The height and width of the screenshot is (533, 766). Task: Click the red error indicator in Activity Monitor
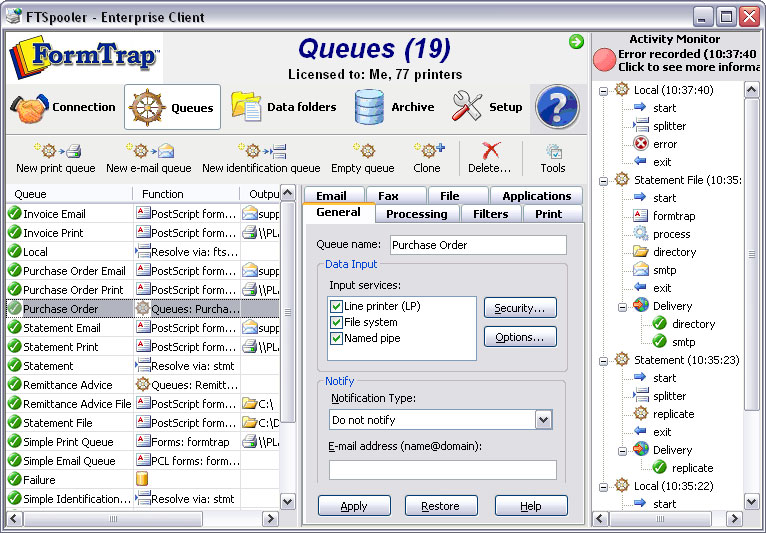pos(604,59)
